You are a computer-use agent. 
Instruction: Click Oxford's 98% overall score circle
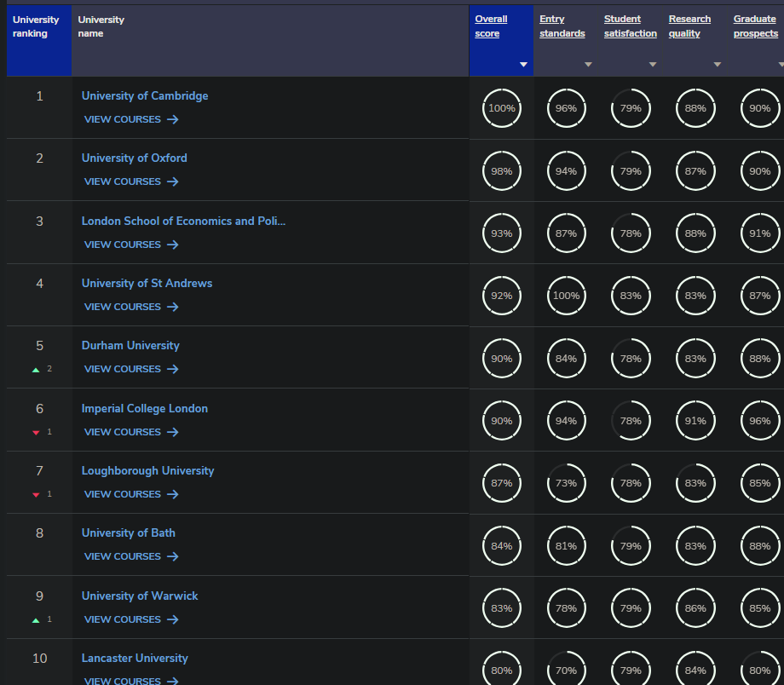(501, 171)
